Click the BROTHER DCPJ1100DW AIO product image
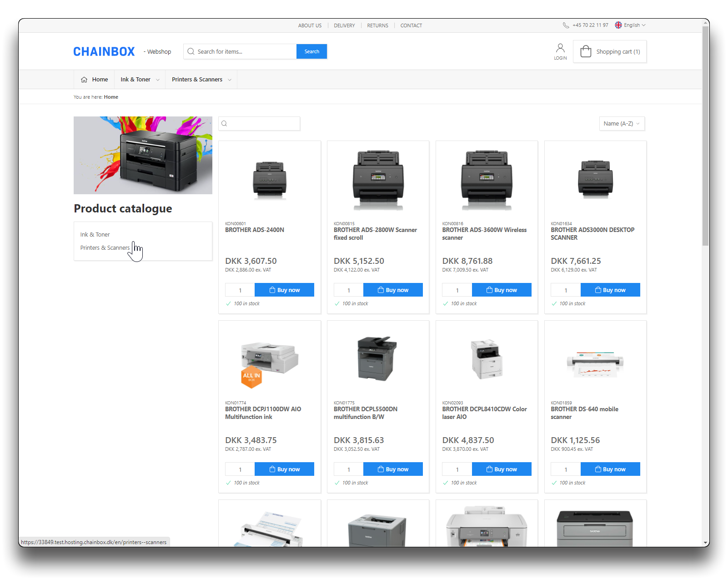This screenshot has height=580, width=728. point(269,359)
